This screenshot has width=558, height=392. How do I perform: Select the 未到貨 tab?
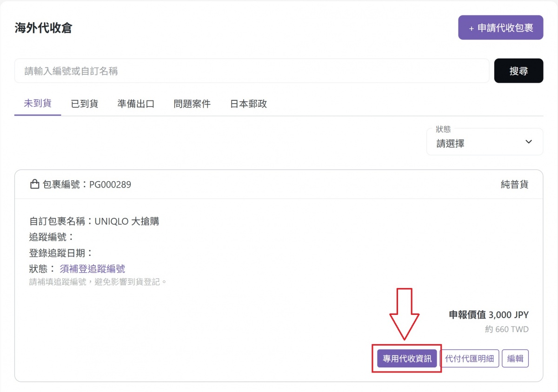coord(38,103)
